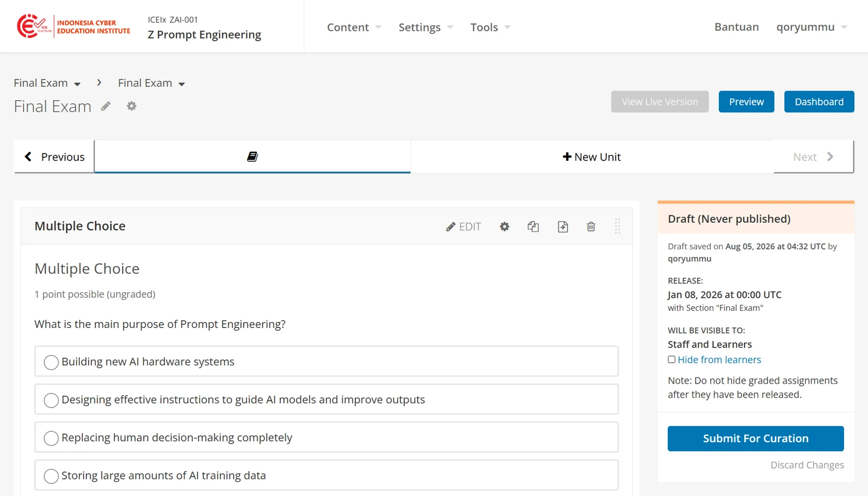Viewport: 868px width, 496px height.
Task: Click the breadcrumb chevron separator between Final Exam items
Action: [x=99, y=82]
